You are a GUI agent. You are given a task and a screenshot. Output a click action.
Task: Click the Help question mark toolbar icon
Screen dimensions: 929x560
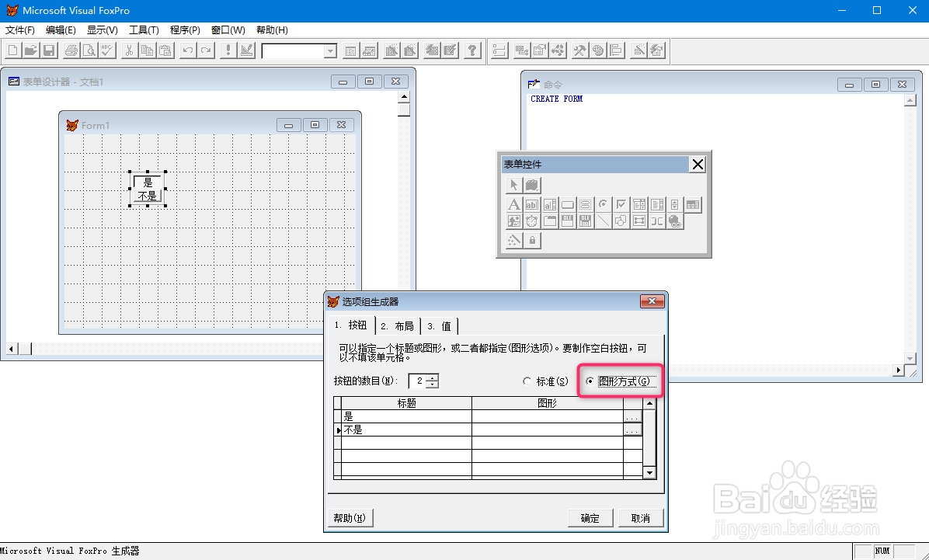(472, 50)
